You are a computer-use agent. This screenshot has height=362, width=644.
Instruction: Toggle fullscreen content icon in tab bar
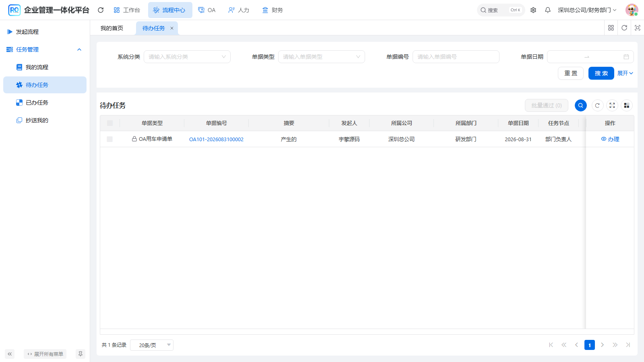pyautogui.click(x=638, y=28)
